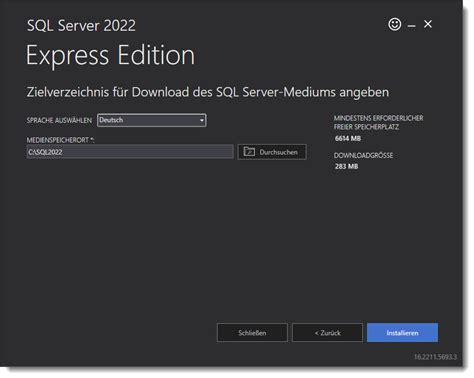Open the Sprache auswählen dropdown showing Deutsch
The image size is (474, 378).
tap(152, 120)
